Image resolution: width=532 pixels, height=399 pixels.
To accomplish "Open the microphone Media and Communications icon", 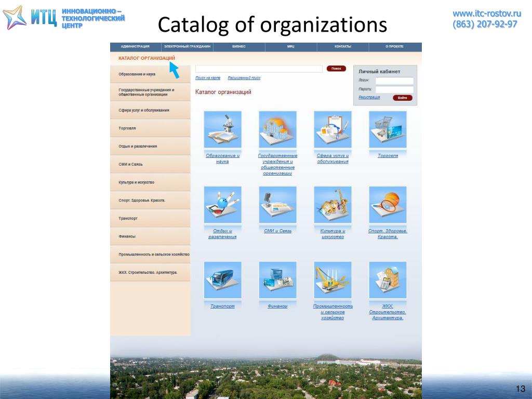I will coord(277,205).
